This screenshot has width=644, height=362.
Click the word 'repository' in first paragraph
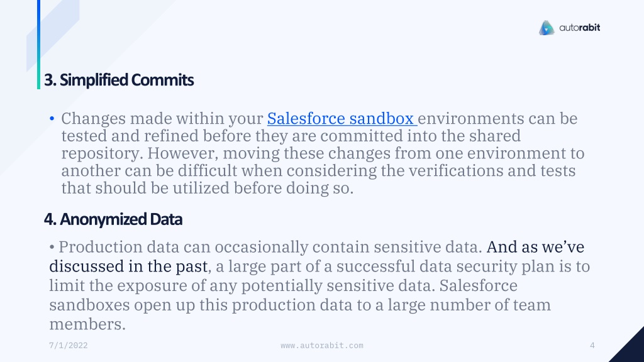[102, 153]
